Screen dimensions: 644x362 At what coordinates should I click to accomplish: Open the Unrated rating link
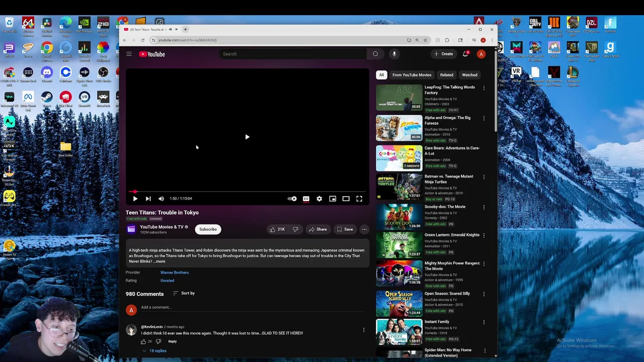click(167, 281)
